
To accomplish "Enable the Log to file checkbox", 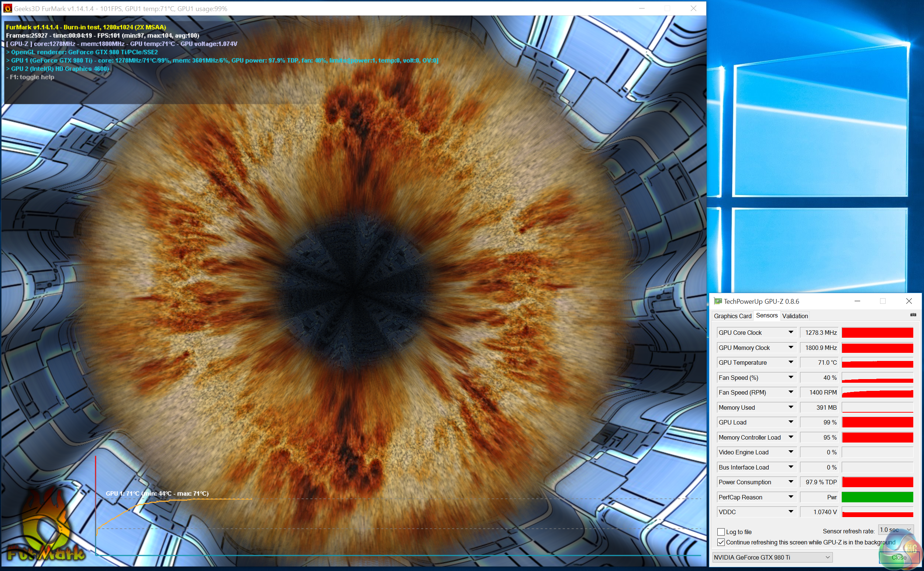I will click(721, 532).
